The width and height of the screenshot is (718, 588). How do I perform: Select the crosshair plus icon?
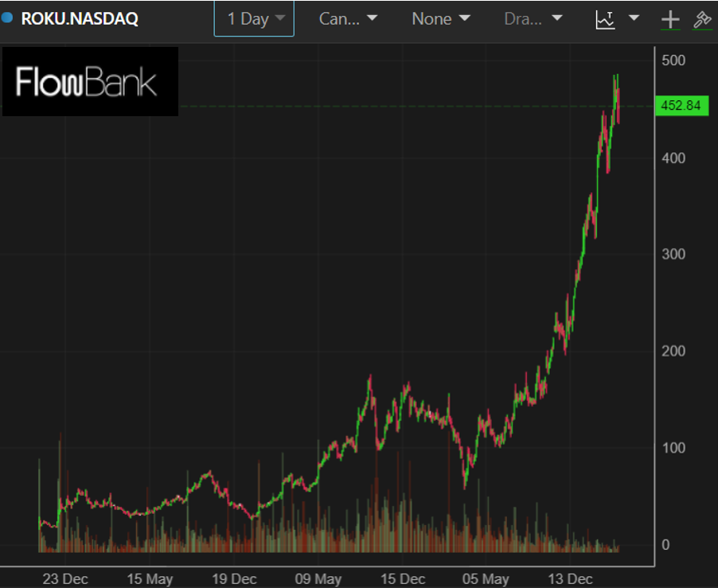[x=670, y=19]
